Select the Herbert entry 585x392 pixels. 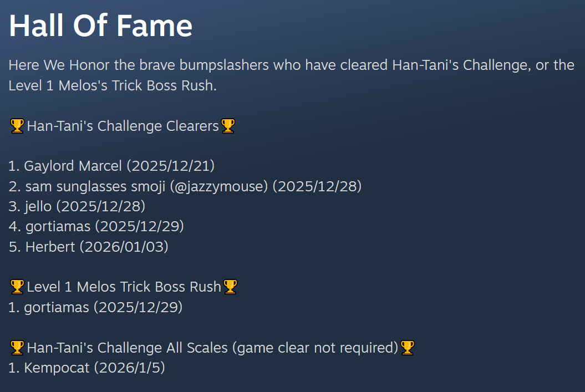point(50,247)
